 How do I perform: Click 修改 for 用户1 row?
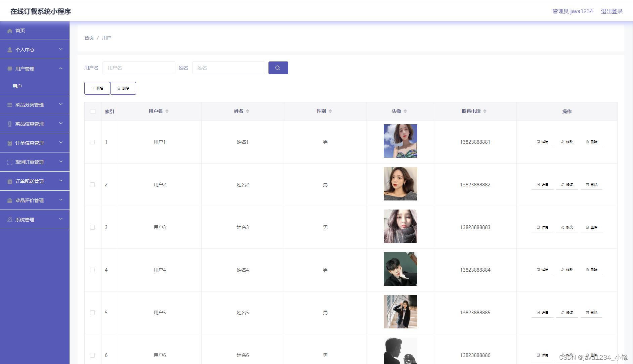567,142
